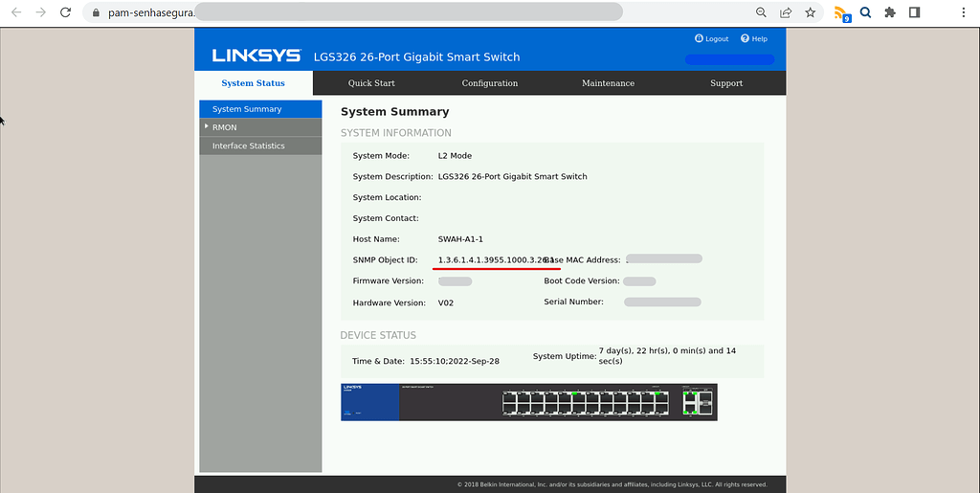Open the Chrome three-dot menu
Viewport: 980px width, 493px height.
point(964,12)
